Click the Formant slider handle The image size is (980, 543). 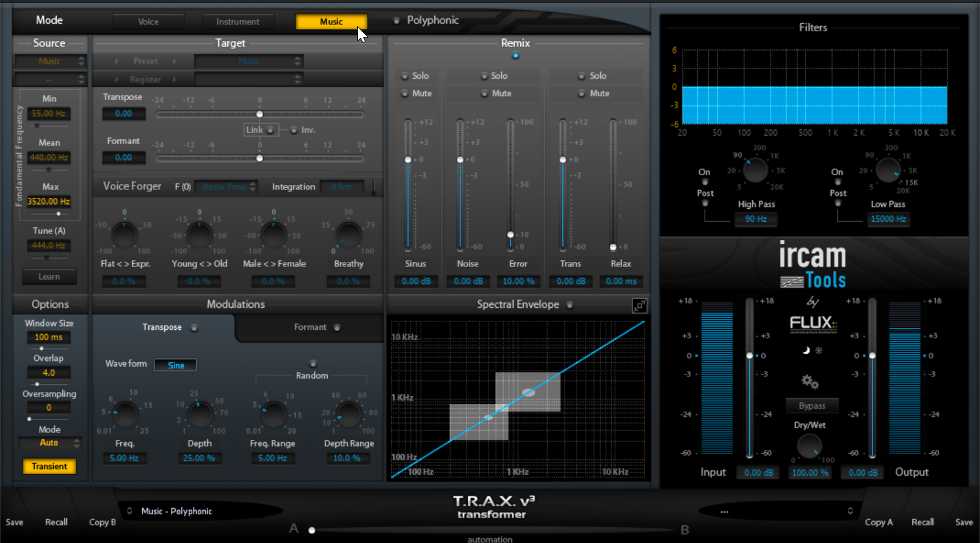tap(260, 158)
